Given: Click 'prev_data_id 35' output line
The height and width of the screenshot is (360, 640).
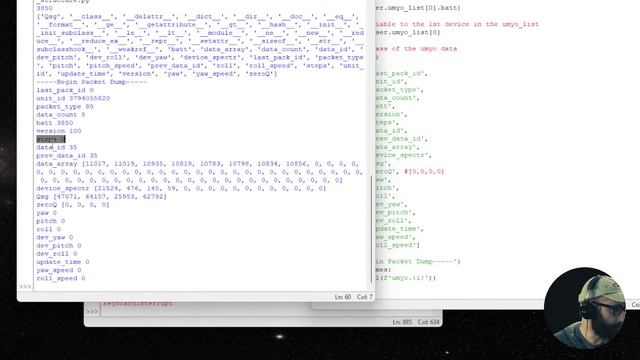Looking at the screenshot, I should click(x=67, y=156).
